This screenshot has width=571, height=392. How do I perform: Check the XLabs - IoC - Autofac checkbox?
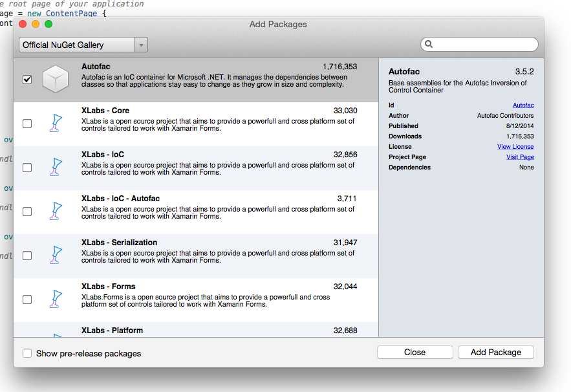(27, 212)
